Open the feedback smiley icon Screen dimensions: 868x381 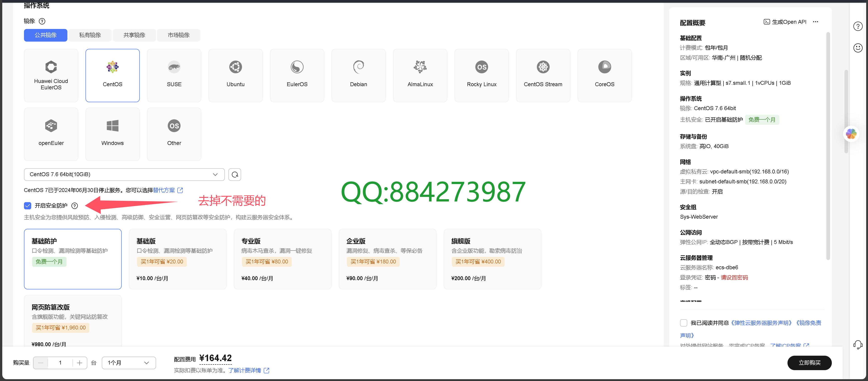pyautogui.click(x=858, y=48)
